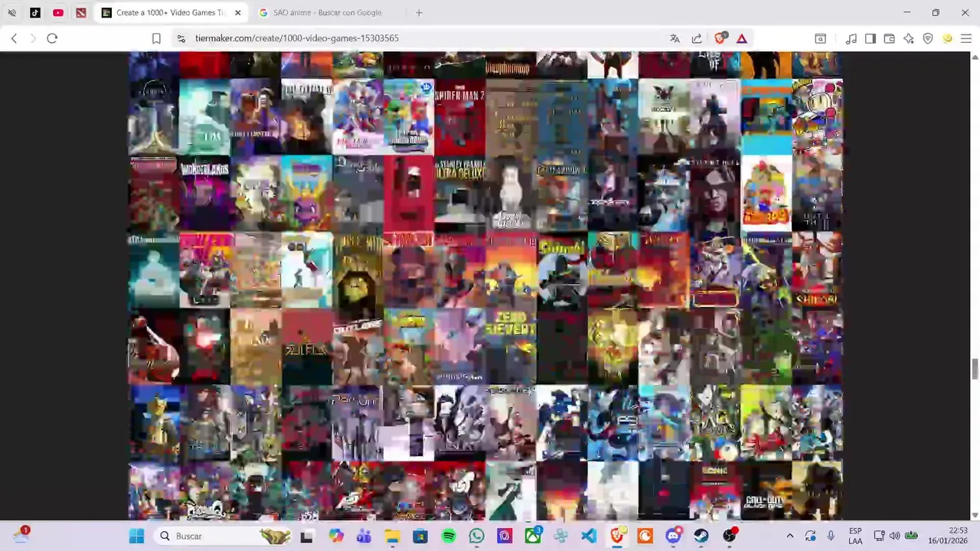Open the pinned TikTok tab
Screen dimensions: 980x551
(35, 12)
